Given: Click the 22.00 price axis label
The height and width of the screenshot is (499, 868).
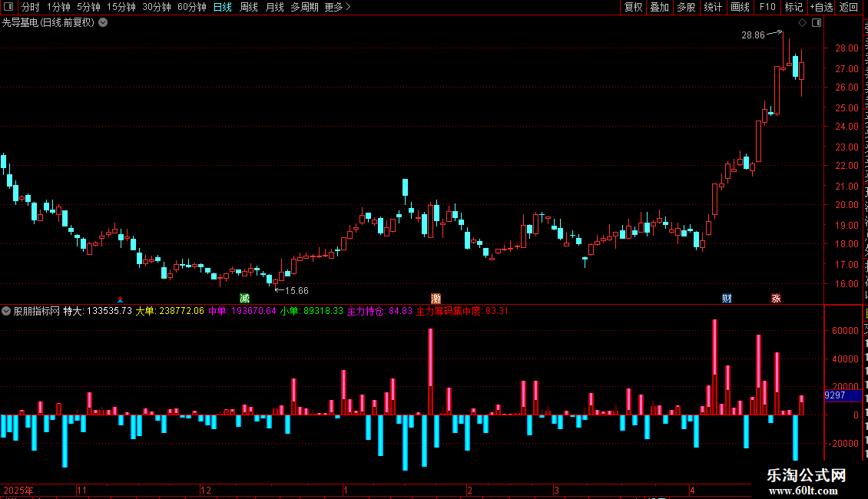Looking at the screenshot, I should point(847,165).
